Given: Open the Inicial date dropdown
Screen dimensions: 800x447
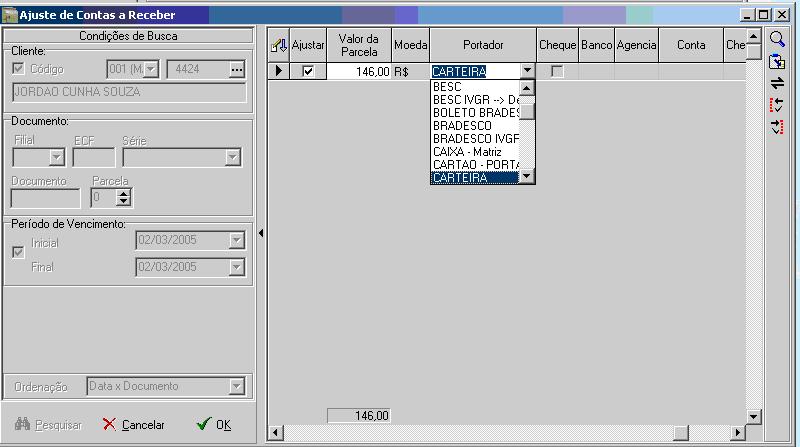Looking at the screenshot, I should 236,241.
